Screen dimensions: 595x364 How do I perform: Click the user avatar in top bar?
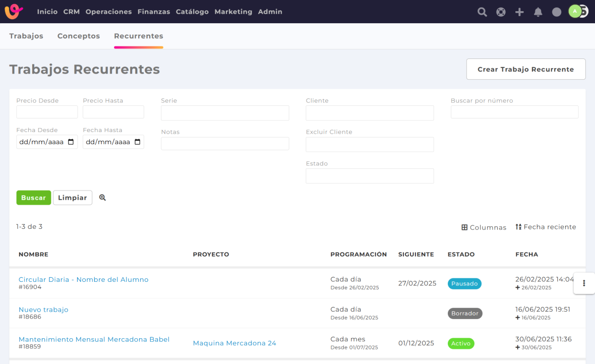(x=575, y=12)
